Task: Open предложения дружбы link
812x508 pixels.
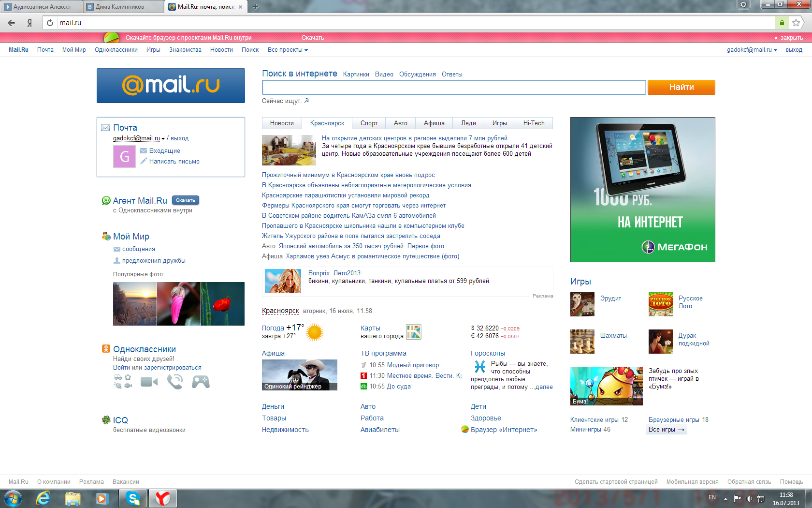Action: [154, 261]
